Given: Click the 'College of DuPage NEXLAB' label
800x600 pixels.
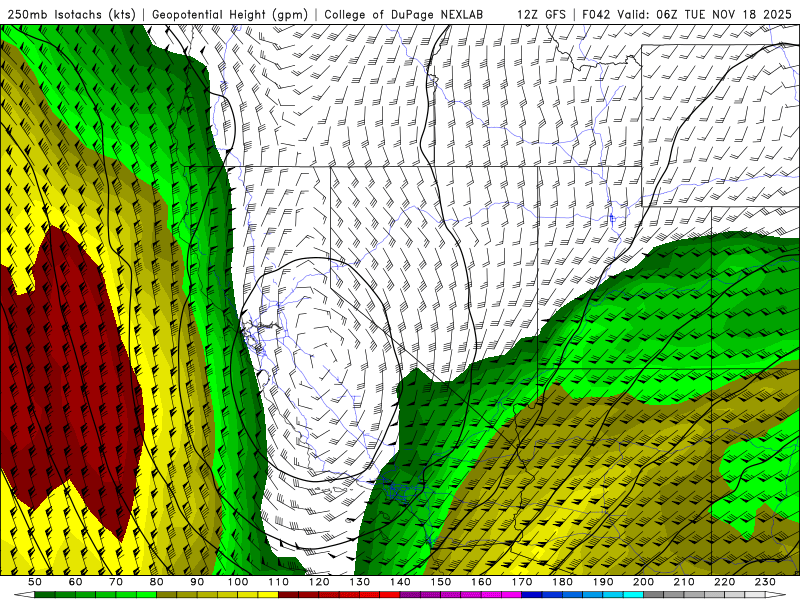Looking at the screenshot, I should [x=404, y=14].
